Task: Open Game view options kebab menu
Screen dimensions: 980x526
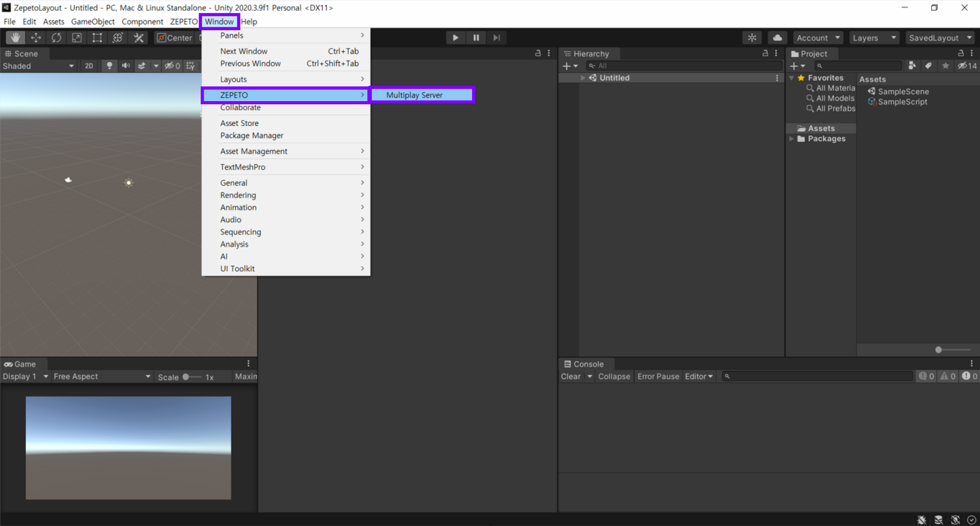Action: point(249,364)
